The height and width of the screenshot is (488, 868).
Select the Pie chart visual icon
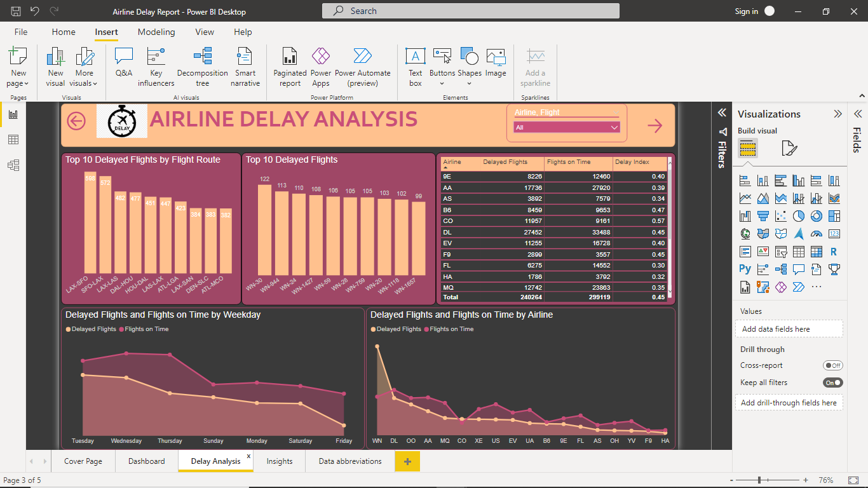coord(798,215)
